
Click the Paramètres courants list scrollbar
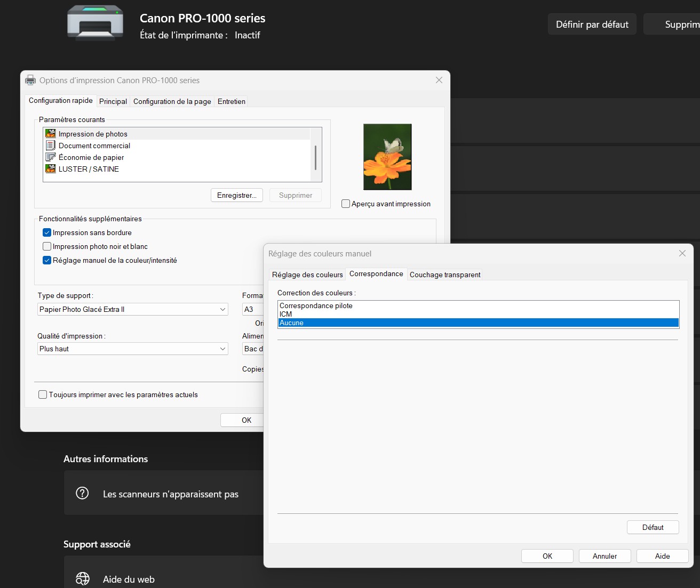click(x=316, y=157)
